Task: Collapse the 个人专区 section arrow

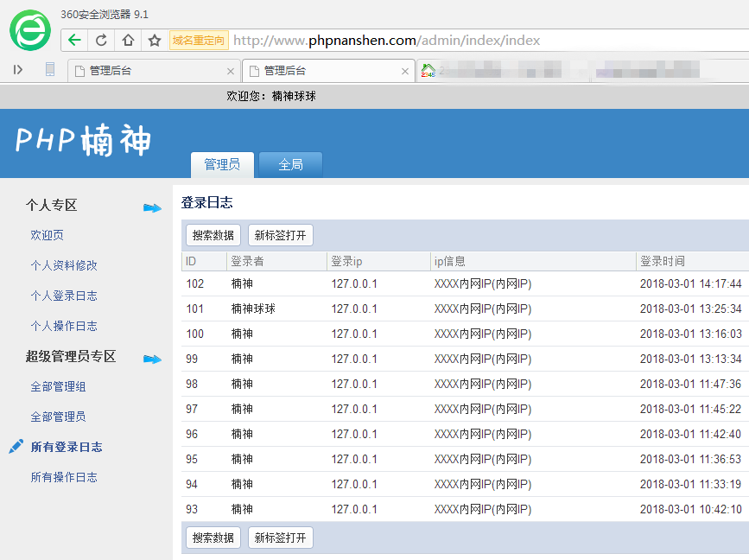Action: coord(152,208)
